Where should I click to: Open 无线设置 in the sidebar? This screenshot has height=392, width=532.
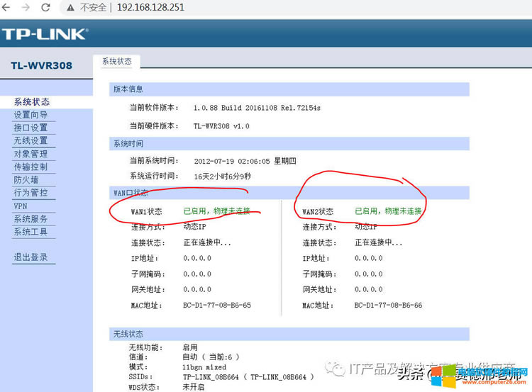click(31, 140)
